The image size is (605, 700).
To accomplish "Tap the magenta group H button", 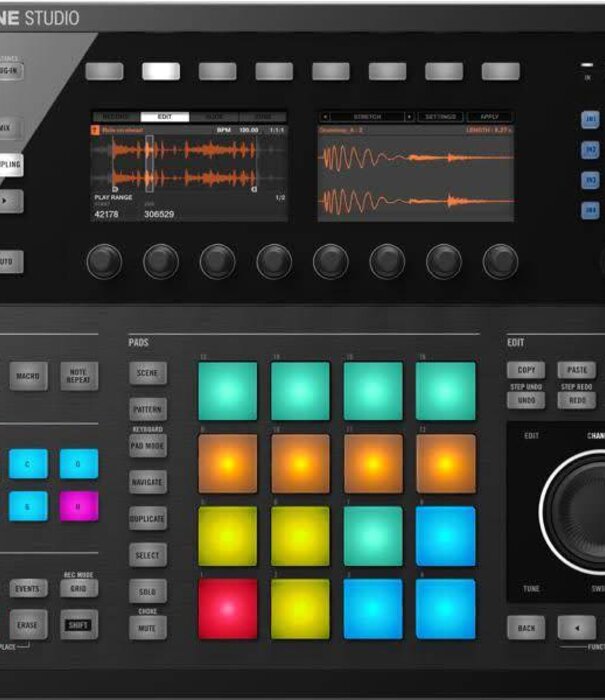I will pyautogui.click(x=78, y=505).
